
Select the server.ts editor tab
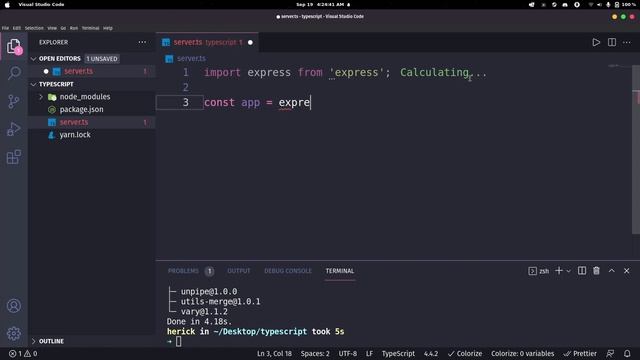[x=207, y=42]
